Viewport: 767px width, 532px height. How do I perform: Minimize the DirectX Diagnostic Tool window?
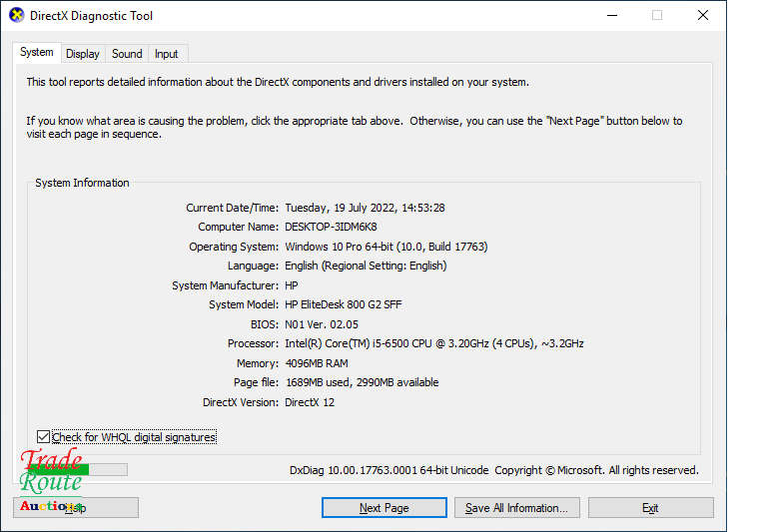click(x=611, y=16)
